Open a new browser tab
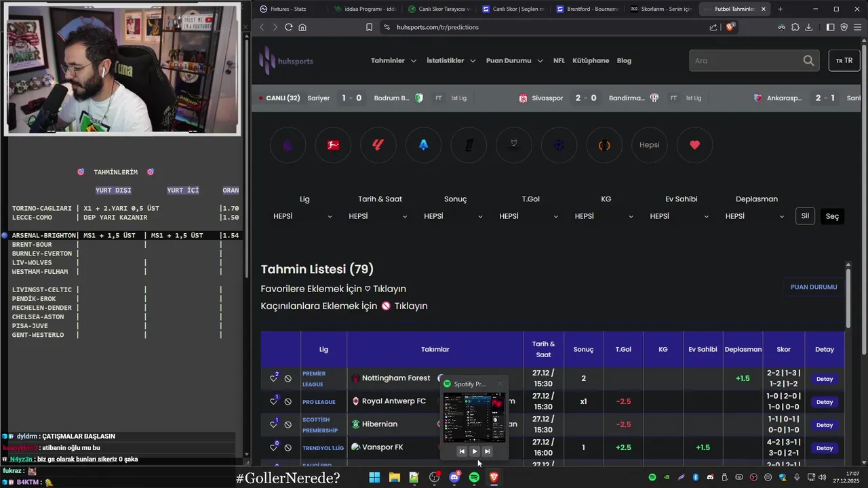Viewport: 868px width, 488px height. click(780, 9)
